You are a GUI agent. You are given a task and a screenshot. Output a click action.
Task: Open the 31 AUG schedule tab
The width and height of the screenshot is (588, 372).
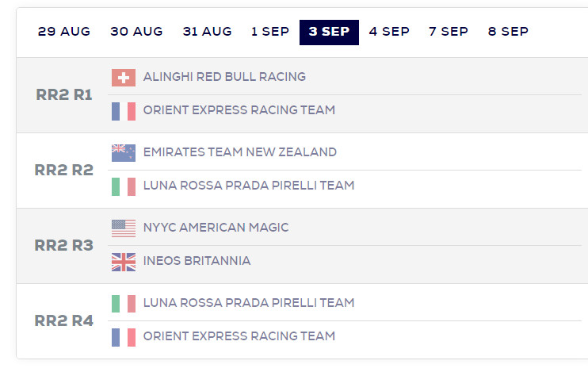(x=208, y=32)
